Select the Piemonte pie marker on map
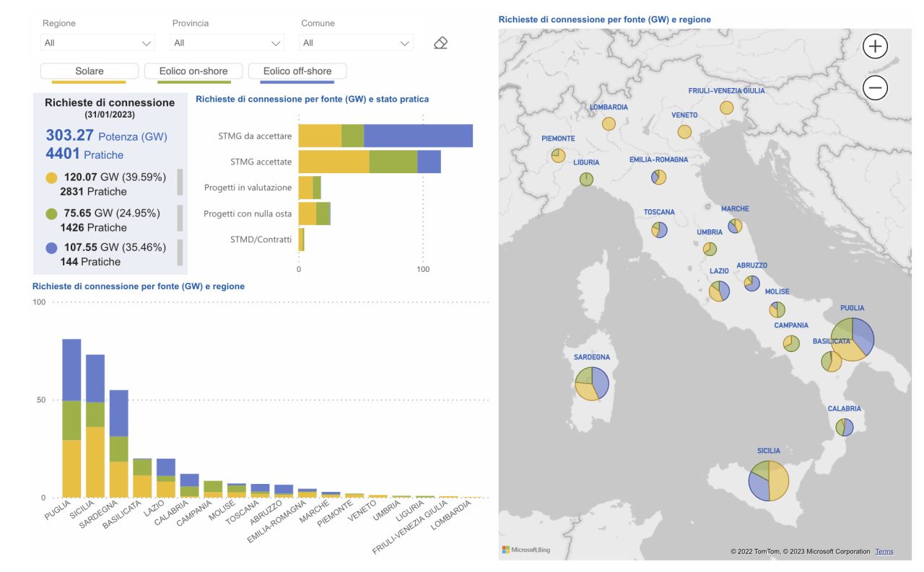The height and width of the screenshot is (572, 924). (x=558, y=155)
